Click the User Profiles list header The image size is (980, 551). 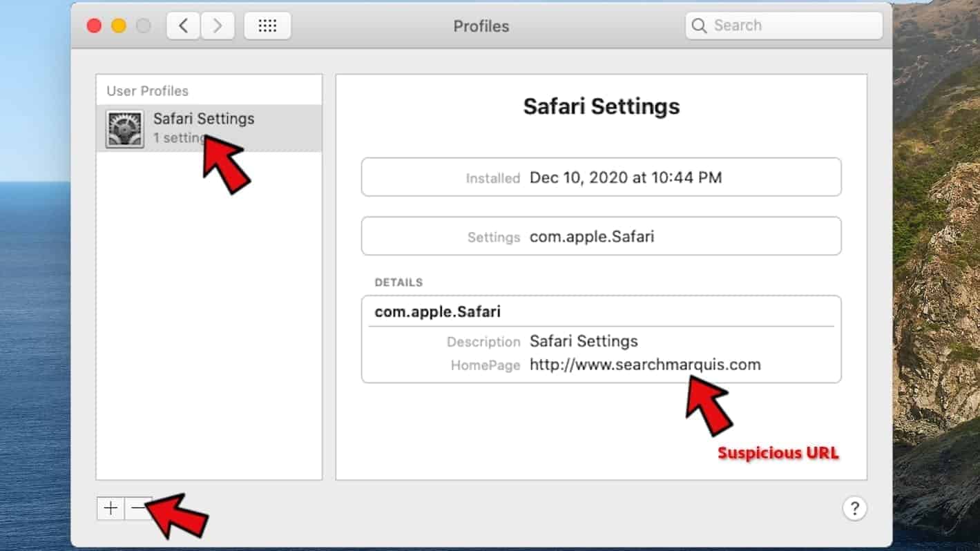pos(147,91)
